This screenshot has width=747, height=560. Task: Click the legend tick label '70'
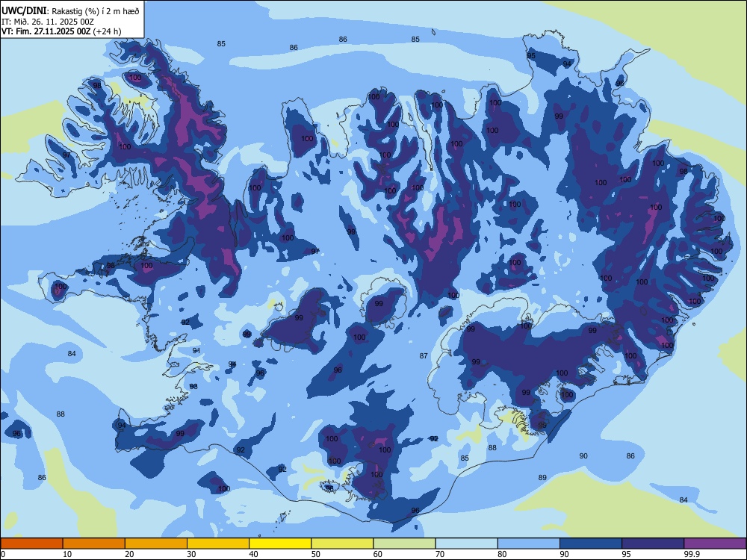pos(440,554)
